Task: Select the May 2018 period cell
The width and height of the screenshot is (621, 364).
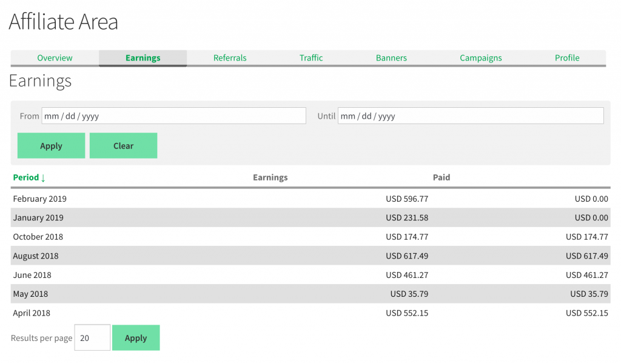Action: [x=30, y=294]
